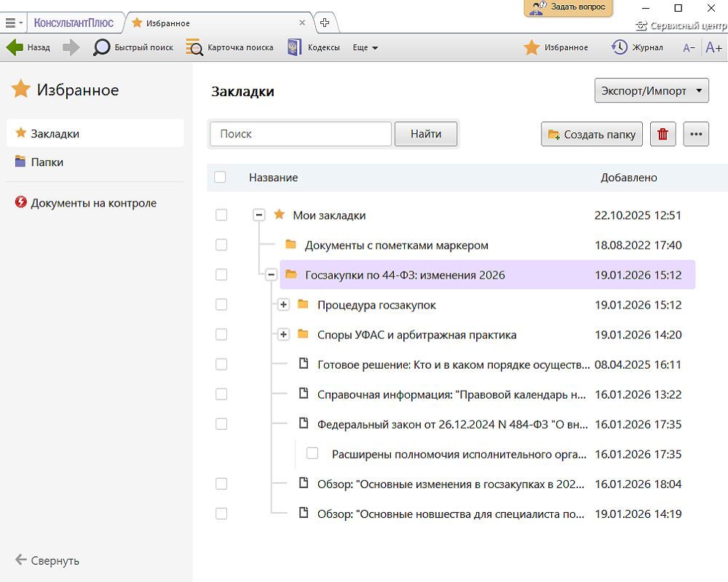Click into the Поиск bookmark search field
Screen dimensions: 728x582
[301, 134]
